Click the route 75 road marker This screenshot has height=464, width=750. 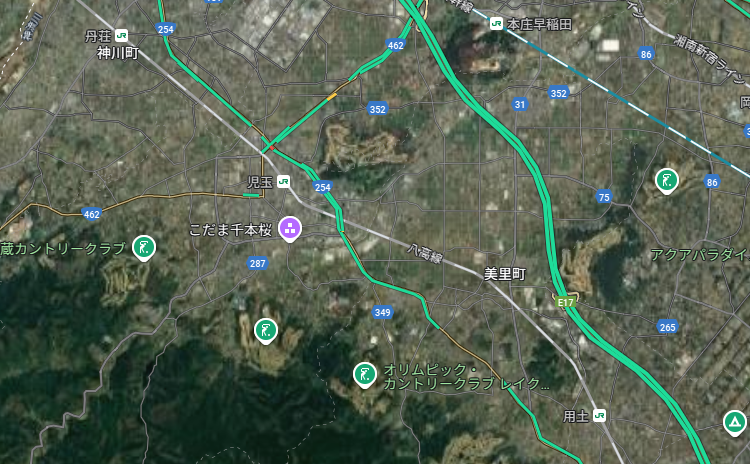pyautogui.click(x=604, y=197)
